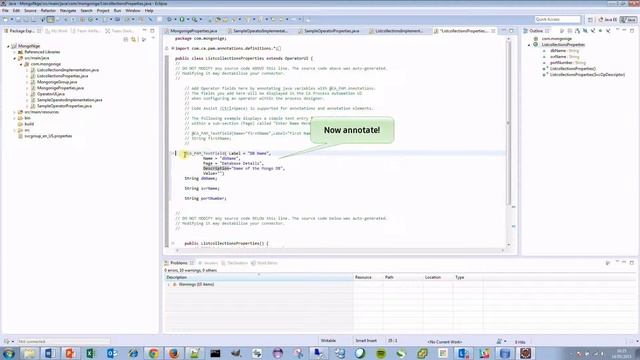Select portNumber field in the Outline view
Viewport: 640px width, 360px height.
click(567, 62)
